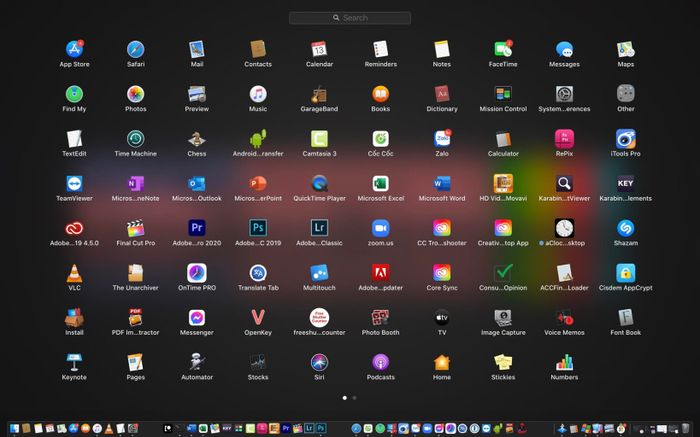Image resolution: width=700 pixels, height=437 pixels.
Task: Open Shazam
Action: click(x=625, y=228)
